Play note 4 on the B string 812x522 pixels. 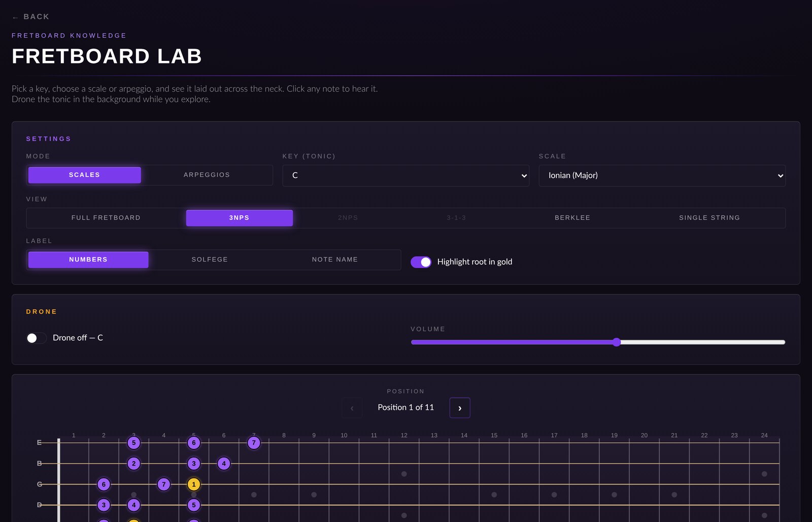point(224,464)
